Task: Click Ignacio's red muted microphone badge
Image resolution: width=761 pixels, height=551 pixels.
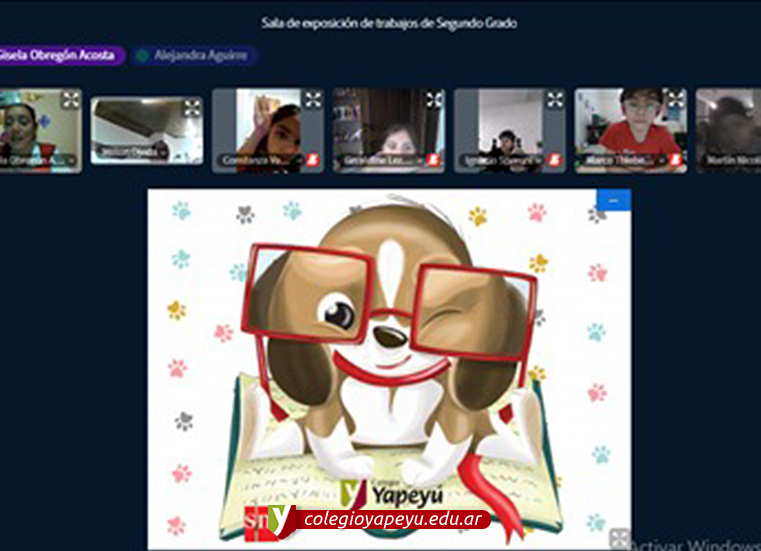Action: [554, 160]
